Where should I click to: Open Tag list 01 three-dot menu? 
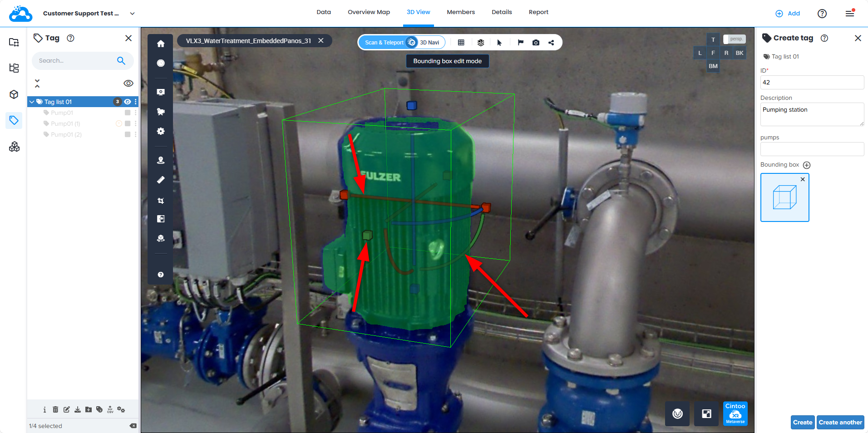tap(136, 102)
